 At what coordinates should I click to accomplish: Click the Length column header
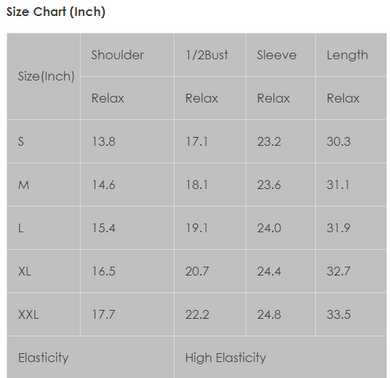point(347,55)
